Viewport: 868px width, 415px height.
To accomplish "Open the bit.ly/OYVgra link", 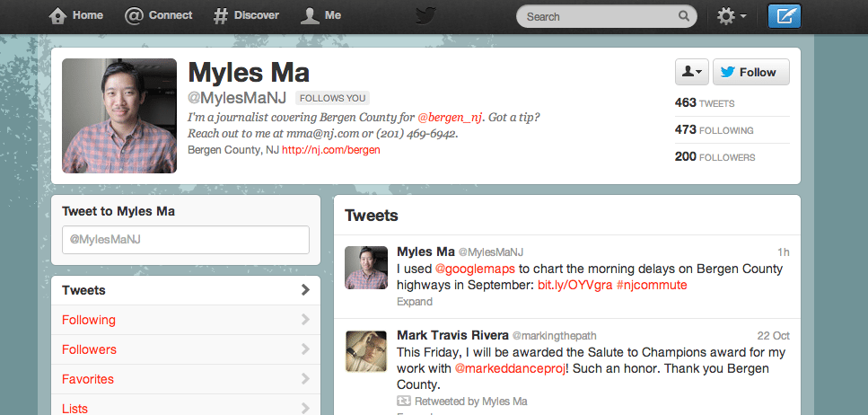I will tap(574, 286).
